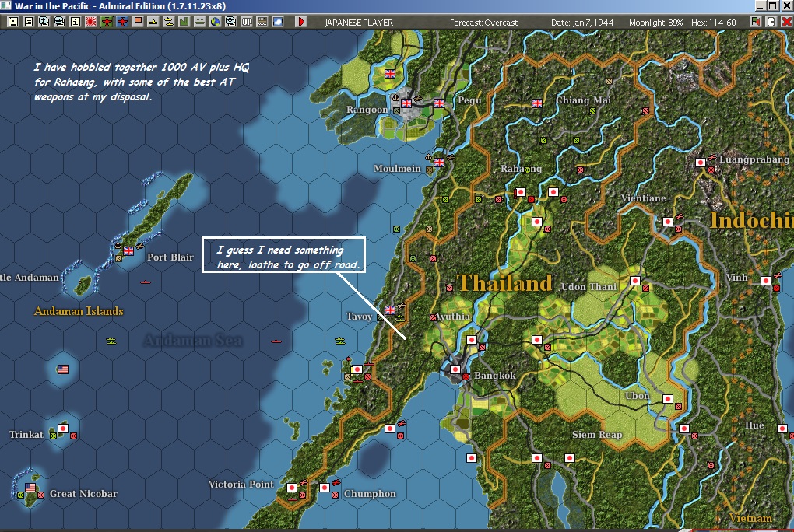Image resolution: width=794 pixels, height=532 pixels.
Task: Open the OP operations report button
Action: tap(247, 22)
